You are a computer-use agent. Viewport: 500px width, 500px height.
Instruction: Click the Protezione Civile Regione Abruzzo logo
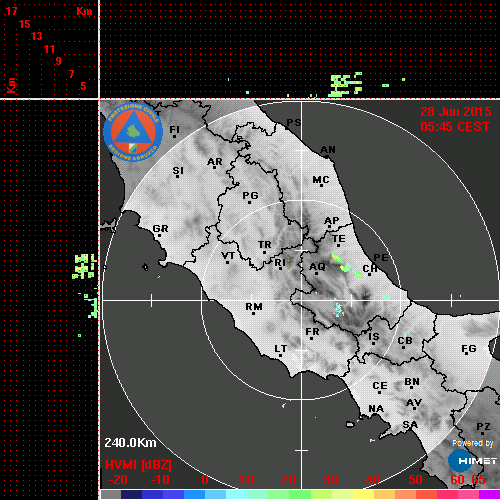coord(133,132)
